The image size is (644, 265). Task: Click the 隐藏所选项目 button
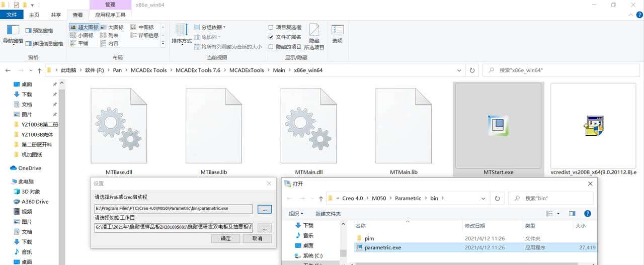[314, 36]
